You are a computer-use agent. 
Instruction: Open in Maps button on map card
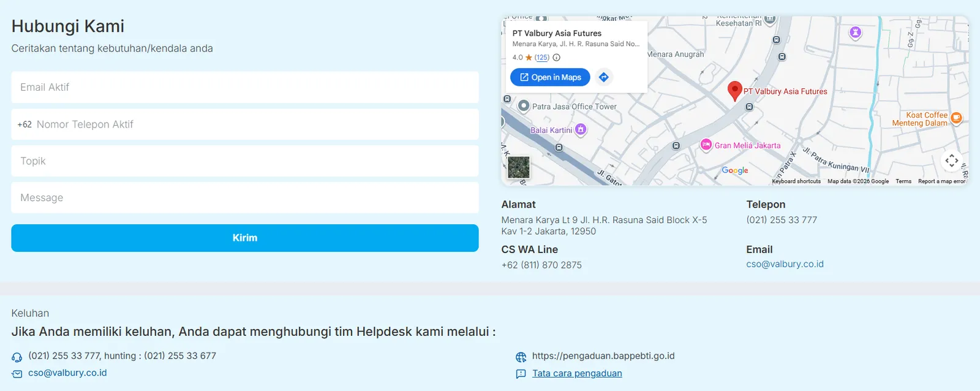tap(550, 77)
